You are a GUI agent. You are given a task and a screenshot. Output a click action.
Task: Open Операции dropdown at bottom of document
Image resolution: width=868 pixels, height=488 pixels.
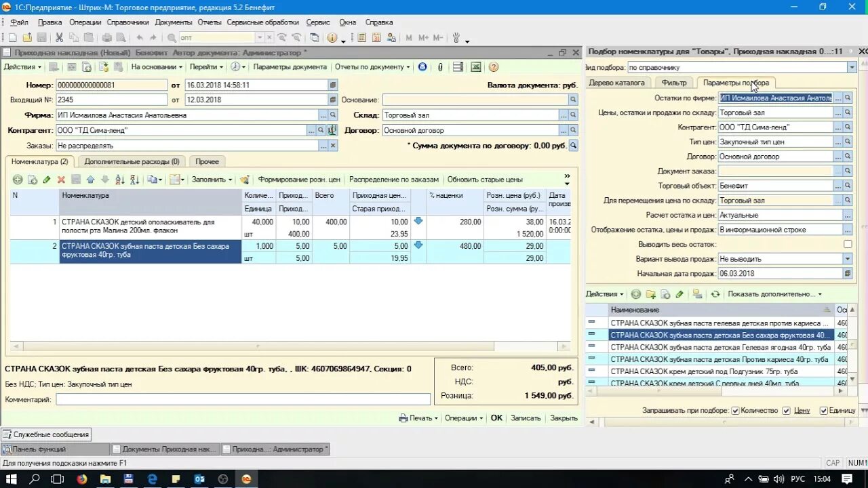pyautogui.click(x=464, y=418)
